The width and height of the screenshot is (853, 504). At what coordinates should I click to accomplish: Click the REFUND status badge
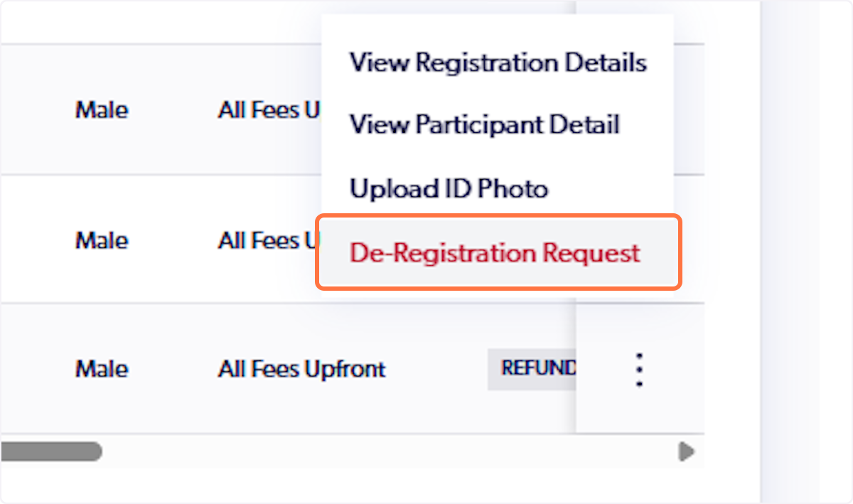(532, 369)
